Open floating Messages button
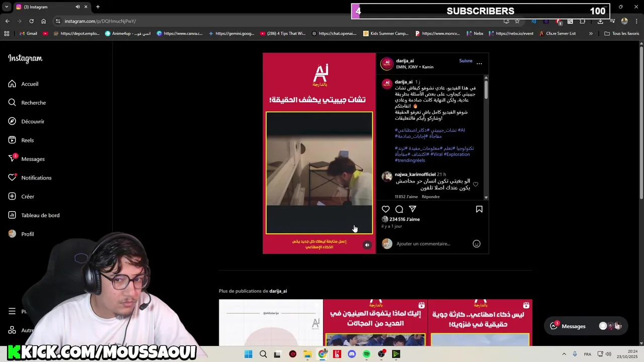Screen dimensions: 644x362 coord(587,326)
